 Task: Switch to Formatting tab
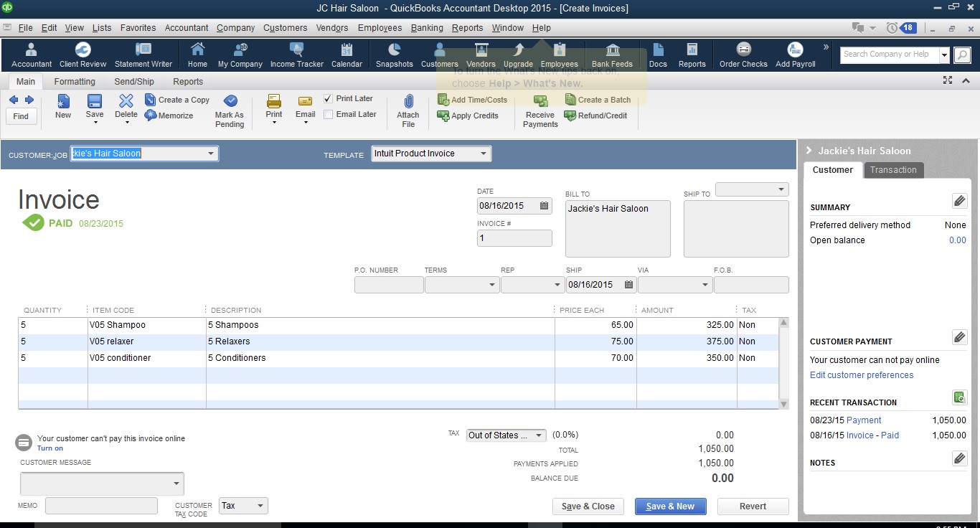click(x=75, y=82)
